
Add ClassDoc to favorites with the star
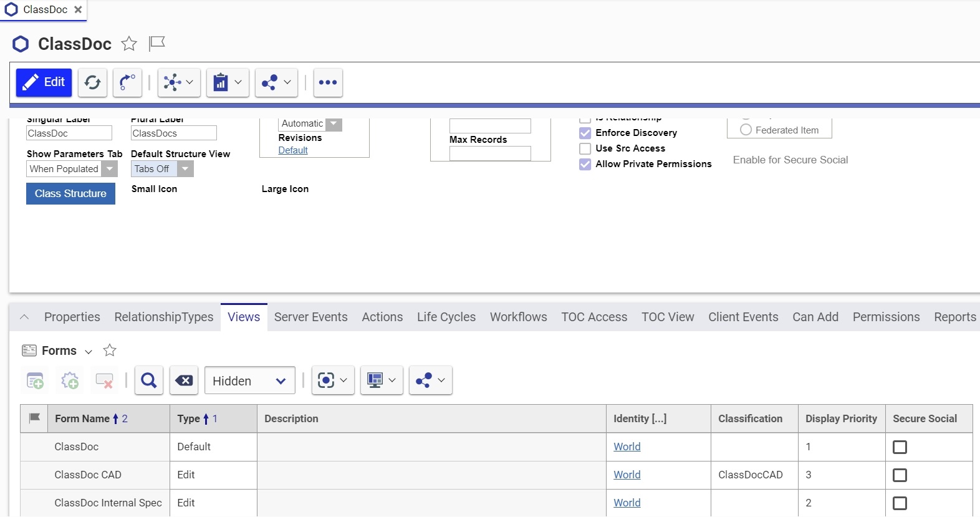click(129, 44)
